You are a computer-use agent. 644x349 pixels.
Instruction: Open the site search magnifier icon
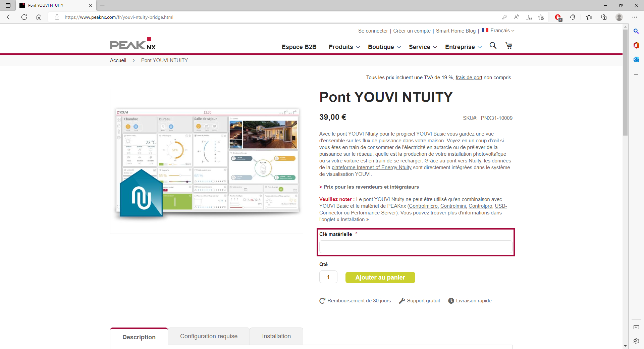493,45
